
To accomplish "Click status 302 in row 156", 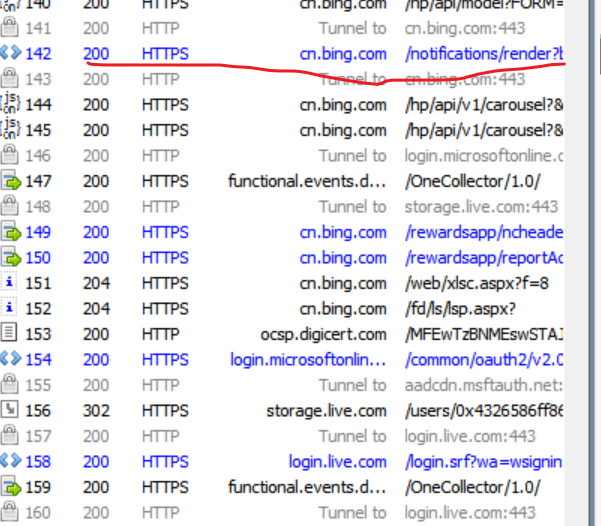I will pos(96,411).
